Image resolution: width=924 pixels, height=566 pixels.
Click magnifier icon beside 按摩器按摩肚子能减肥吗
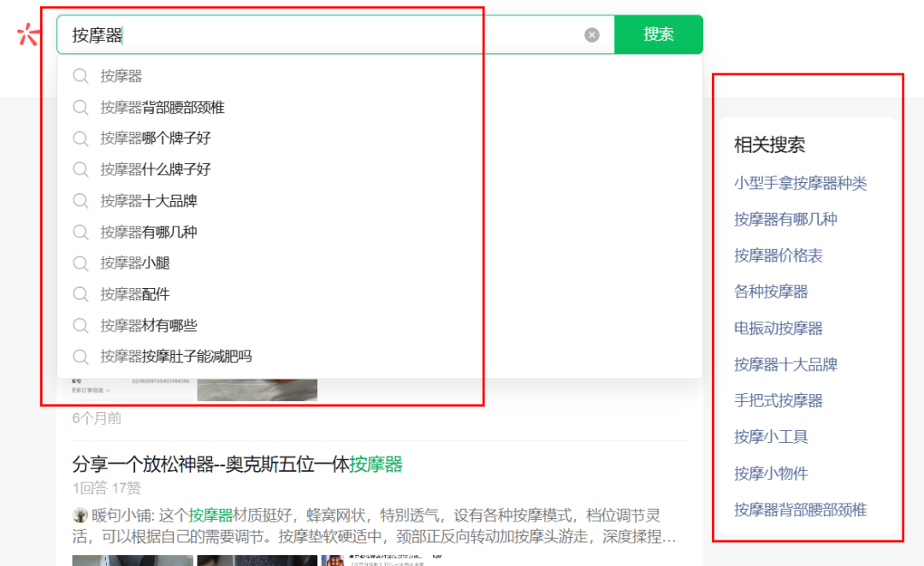pyautogui.click(x=80, y=357)
